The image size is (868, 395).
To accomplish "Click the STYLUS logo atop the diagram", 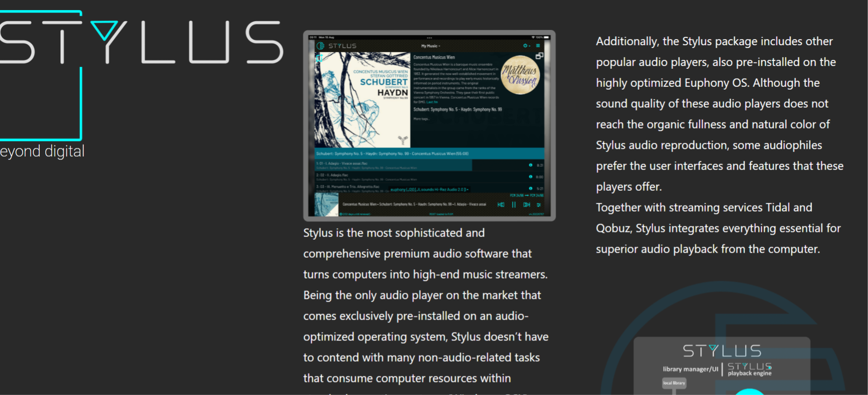I will (722, 351).
